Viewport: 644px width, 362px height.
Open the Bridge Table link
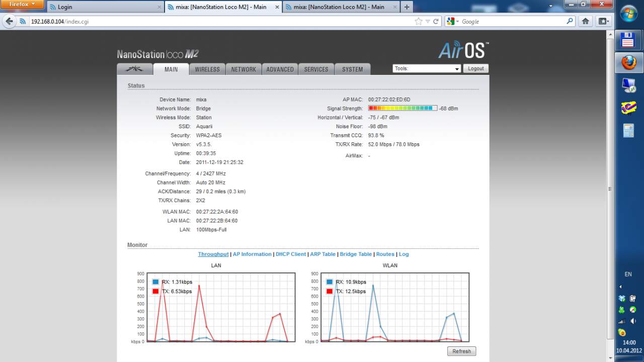tap(356, 254)
